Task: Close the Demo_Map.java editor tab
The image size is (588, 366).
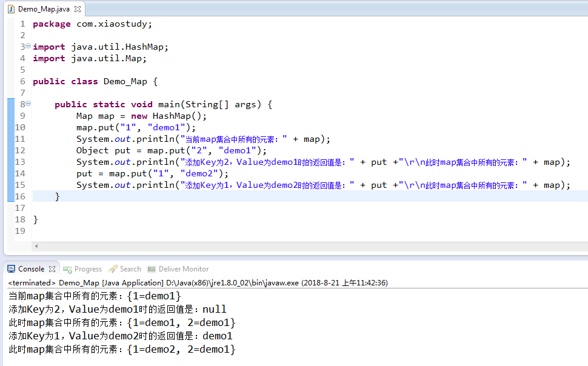Action: [78, 9]
